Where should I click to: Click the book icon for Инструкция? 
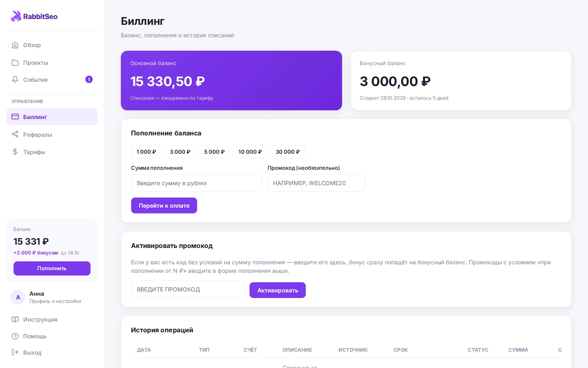point(15,319)
